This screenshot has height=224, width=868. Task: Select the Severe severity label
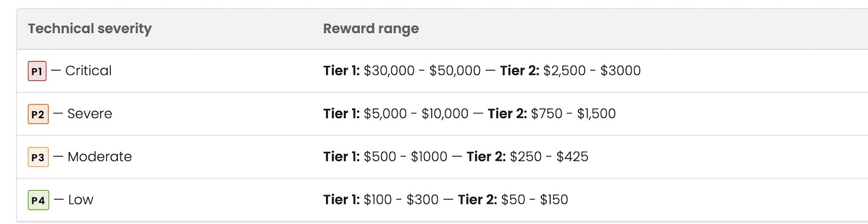tap(90, 114)
